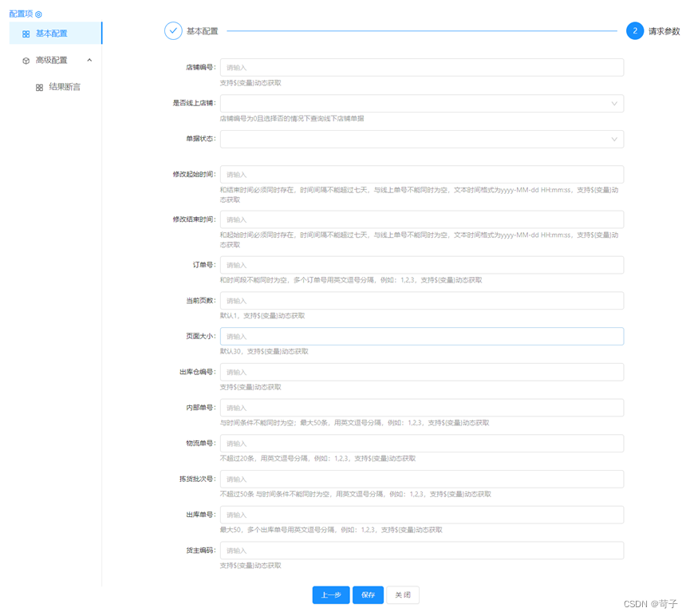Click the 上一步 button
Image resolution: width=690 pixels, height=616 pixels.
click(331, 595)
